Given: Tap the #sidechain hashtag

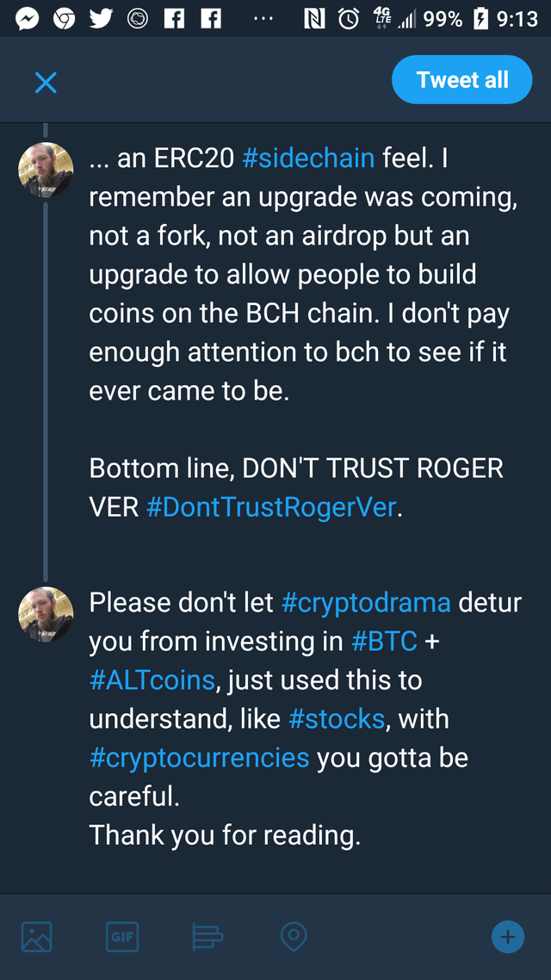Looking at the screenshot, I should [308, 158].
